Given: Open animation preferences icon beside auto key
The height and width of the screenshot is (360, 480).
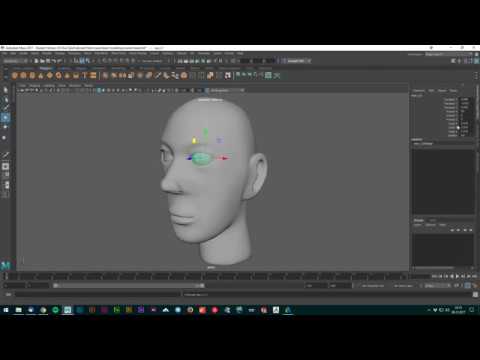Looking at the screenshot, I should coord(475,286).
